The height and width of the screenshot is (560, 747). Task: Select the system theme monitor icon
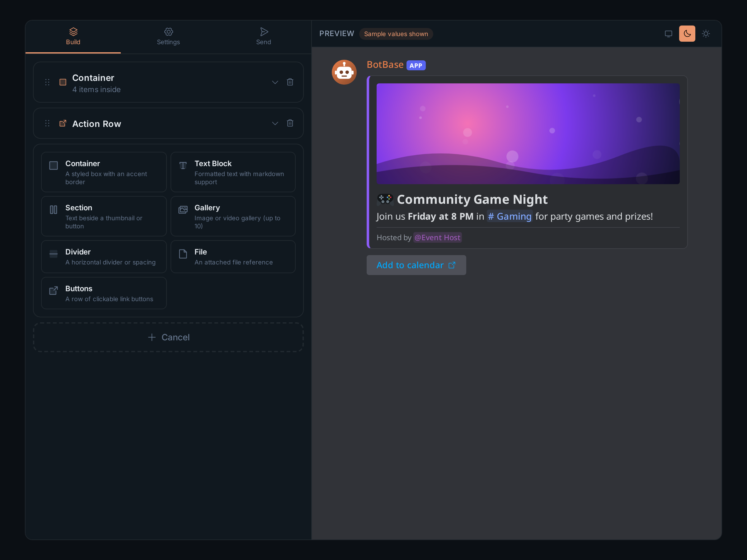668,34
